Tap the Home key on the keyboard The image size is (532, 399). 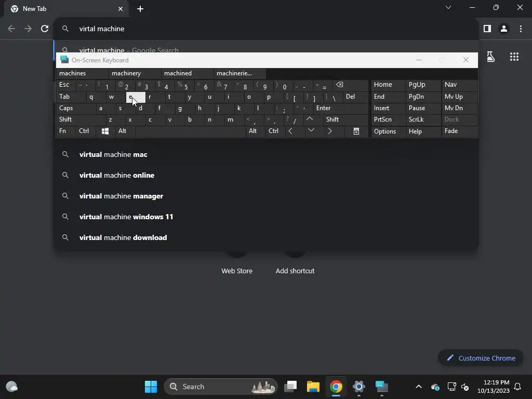coord(389,85)
